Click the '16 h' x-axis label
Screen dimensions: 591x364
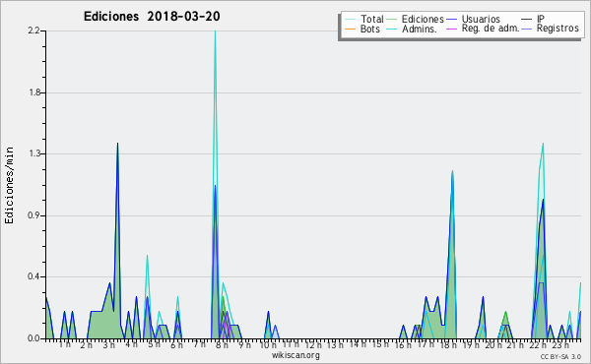(403, 345)
